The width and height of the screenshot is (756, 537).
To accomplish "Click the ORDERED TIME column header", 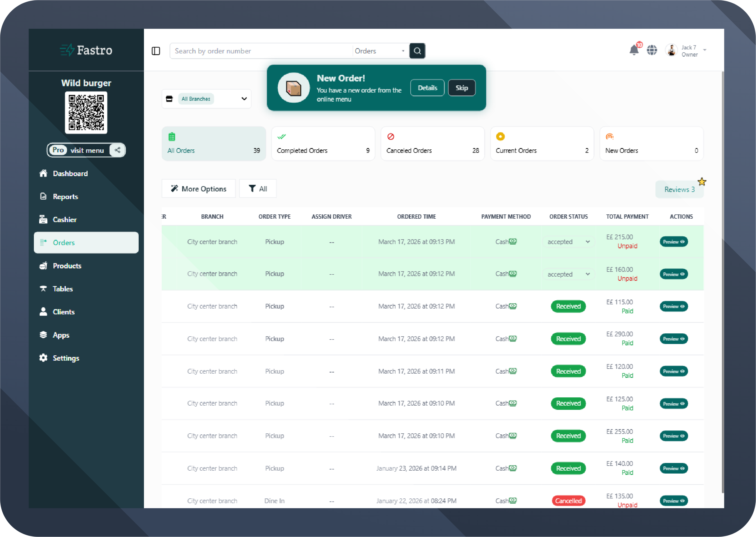I will coord(416,217).
